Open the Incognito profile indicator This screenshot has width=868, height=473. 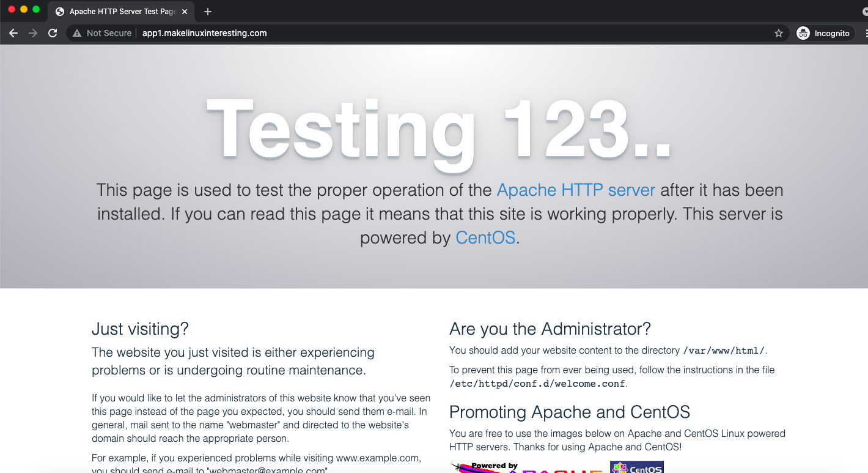[x=824, y=33]
